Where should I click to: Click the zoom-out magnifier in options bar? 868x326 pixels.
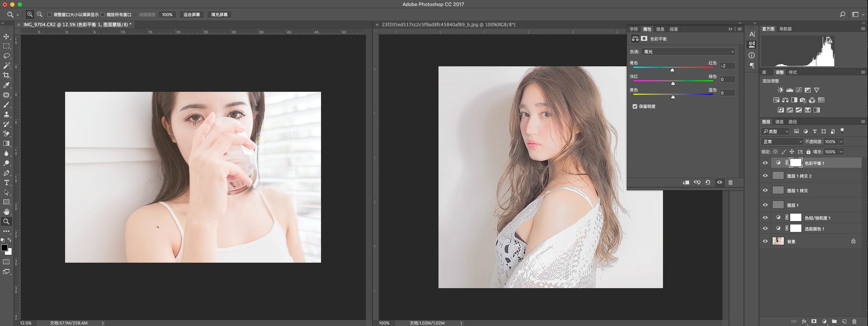point(40,14)
